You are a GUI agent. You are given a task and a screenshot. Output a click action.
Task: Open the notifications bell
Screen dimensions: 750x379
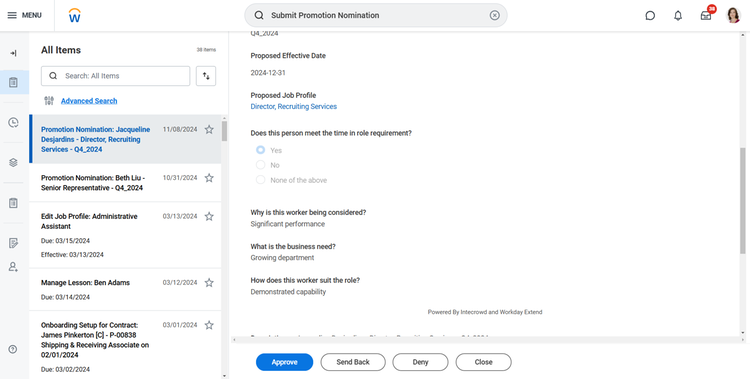tap(678, 15)
